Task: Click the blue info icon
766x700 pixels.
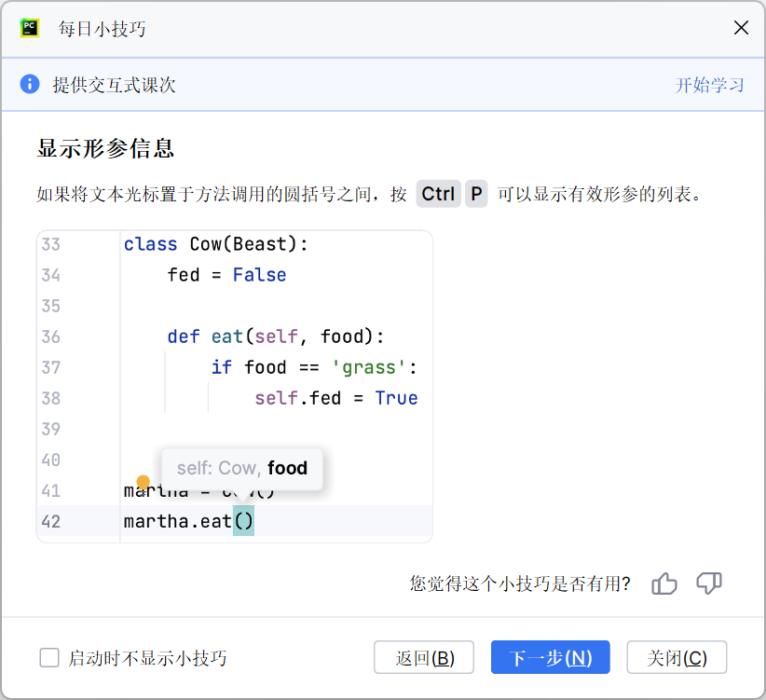Action: 30,85
